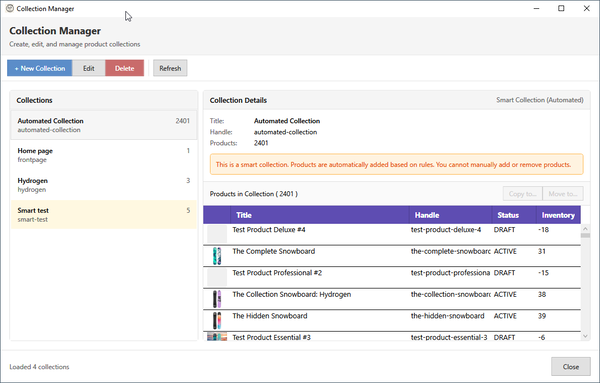Click 'Test Product Essential #3' title
The width and height of the screenshot is (600, 383).
click(x=271, y=337)
